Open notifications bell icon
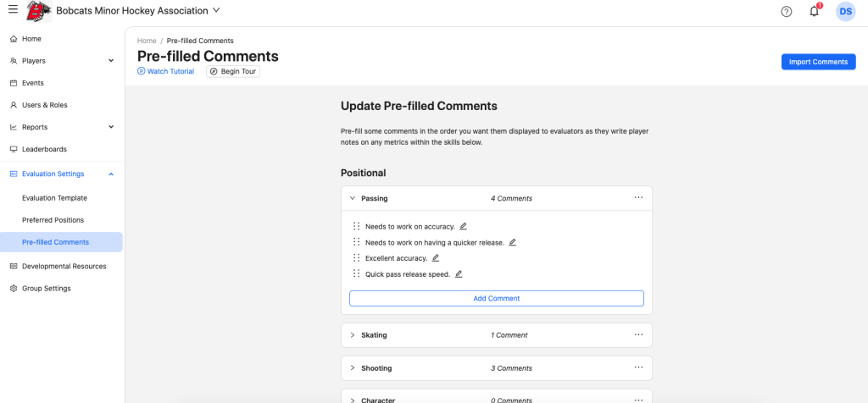 [814, 11]
